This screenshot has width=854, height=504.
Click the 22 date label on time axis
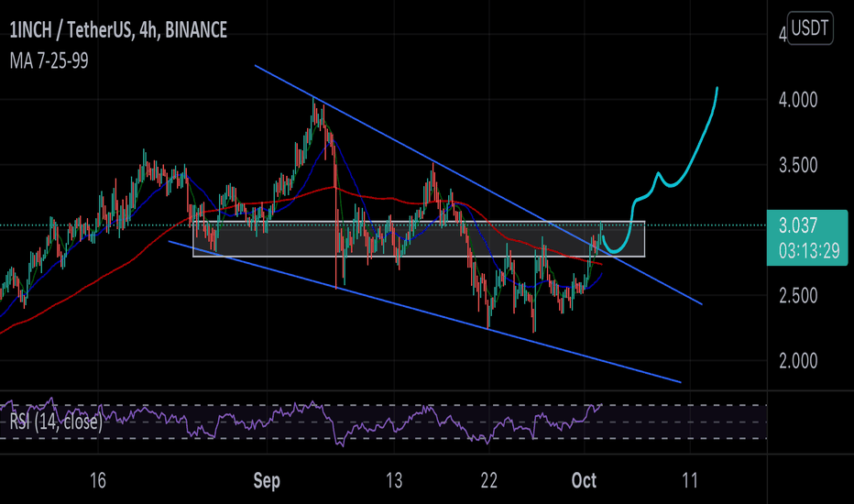[x=489, y=480]
